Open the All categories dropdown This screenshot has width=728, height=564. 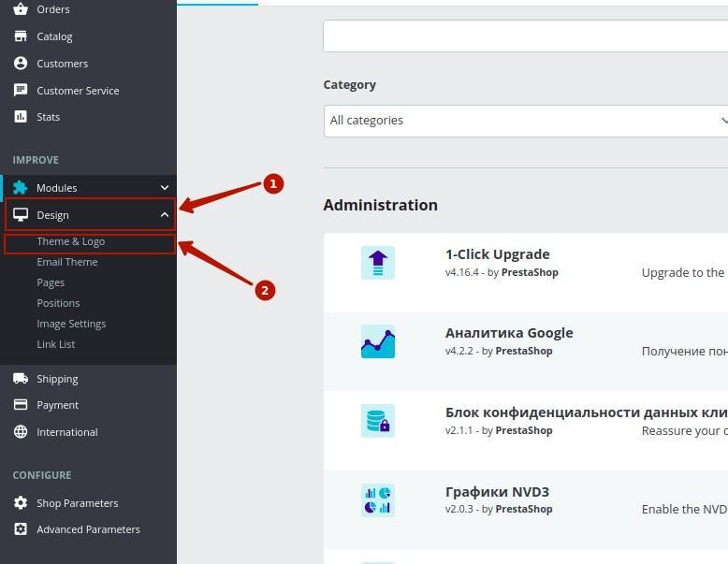(526, 121)
